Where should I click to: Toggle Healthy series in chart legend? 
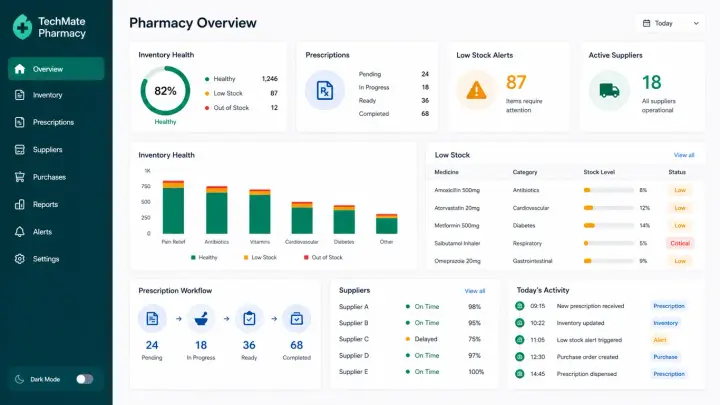[x=204, y=258]
